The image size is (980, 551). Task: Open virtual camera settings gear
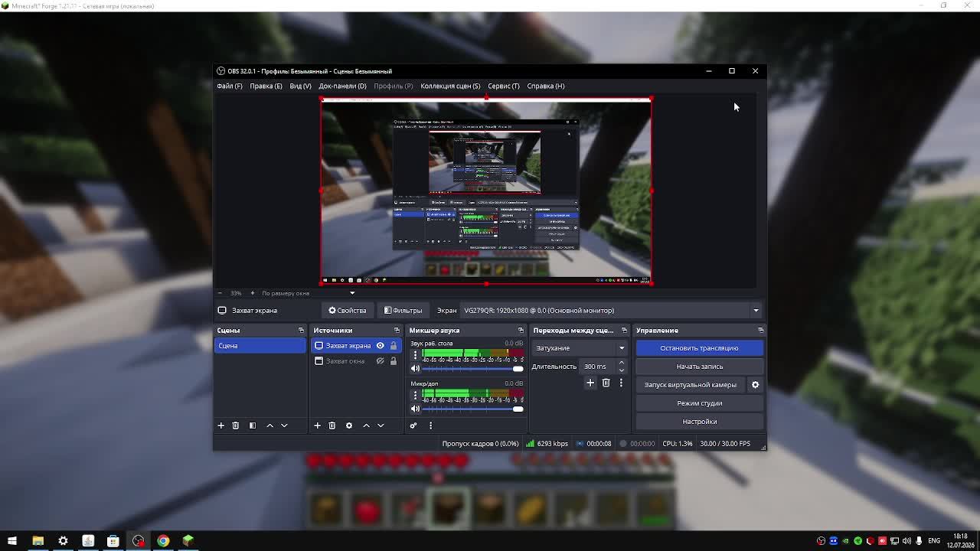tap(755, 385)
